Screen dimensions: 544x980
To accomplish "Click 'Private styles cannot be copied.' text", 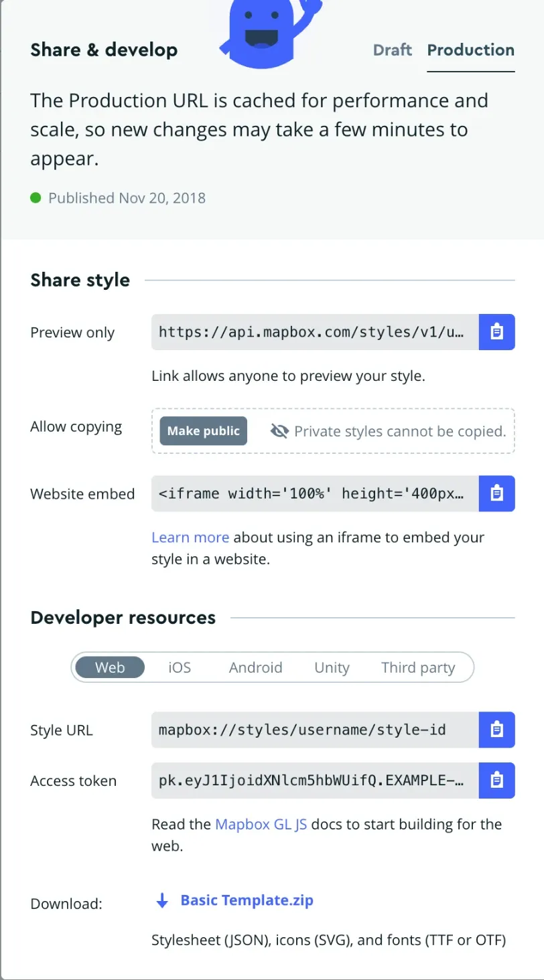I will [400, 431].
